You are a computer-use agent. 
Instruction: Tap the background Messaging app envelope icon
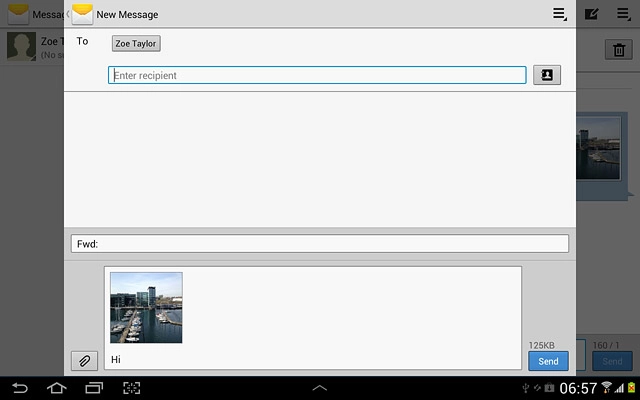[18, 14]
